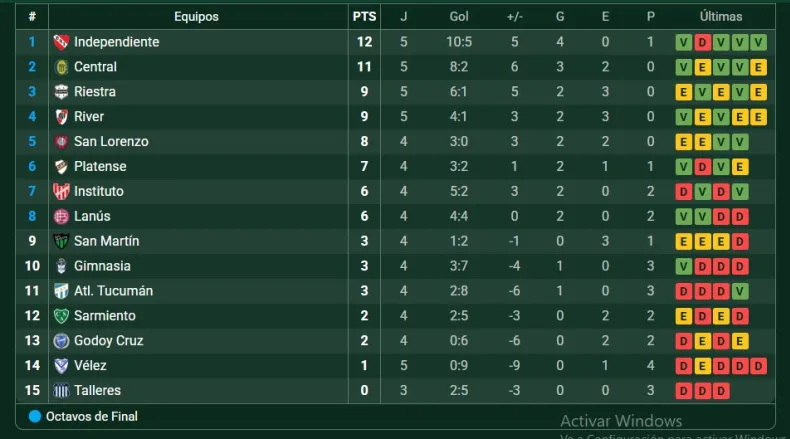Click the San Lorenzo crest icon
This screenshot has width=790, height=439.
click(60, 142)
